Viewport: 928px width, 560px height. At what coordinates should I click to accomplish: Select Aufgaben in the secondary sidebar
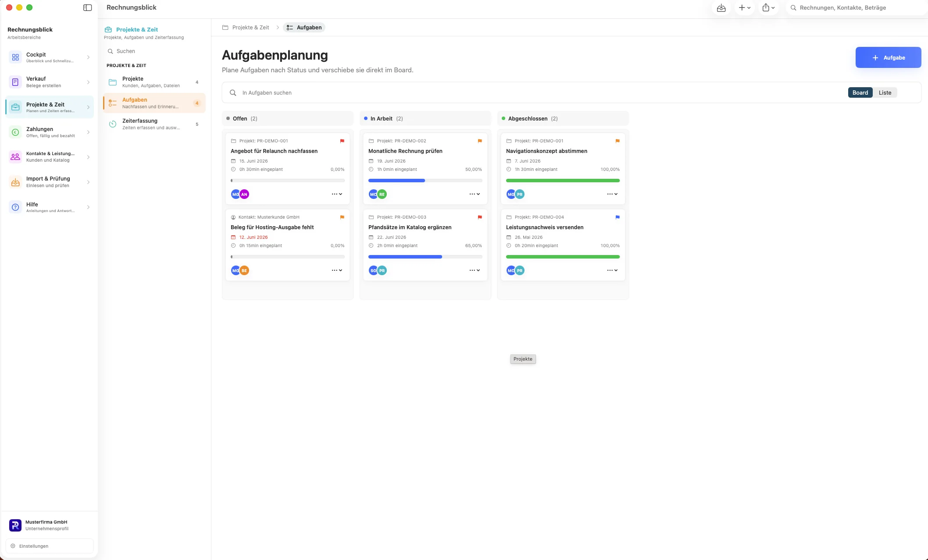point(154,103)
